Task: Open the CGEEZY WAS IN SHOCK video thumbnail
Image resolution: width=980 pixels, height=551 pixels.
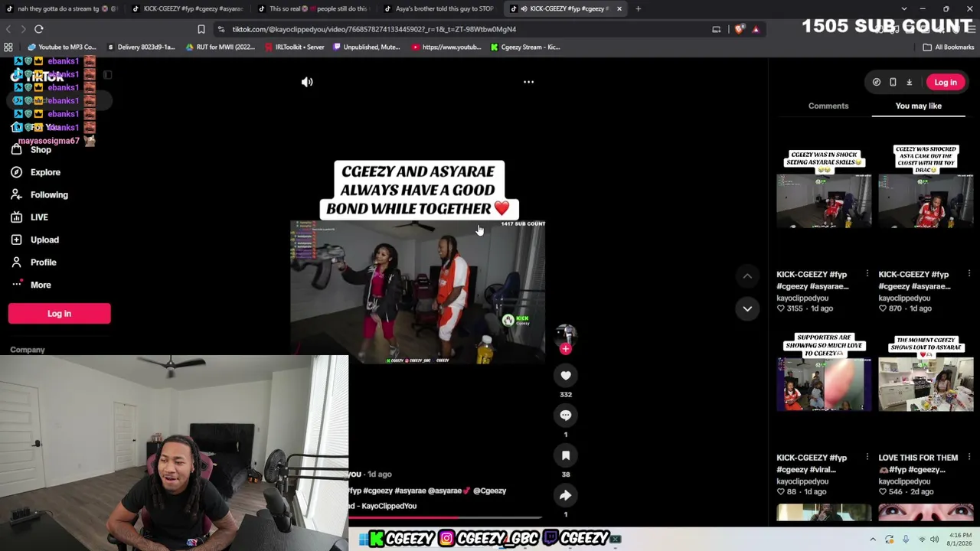Action: point(824,201)
